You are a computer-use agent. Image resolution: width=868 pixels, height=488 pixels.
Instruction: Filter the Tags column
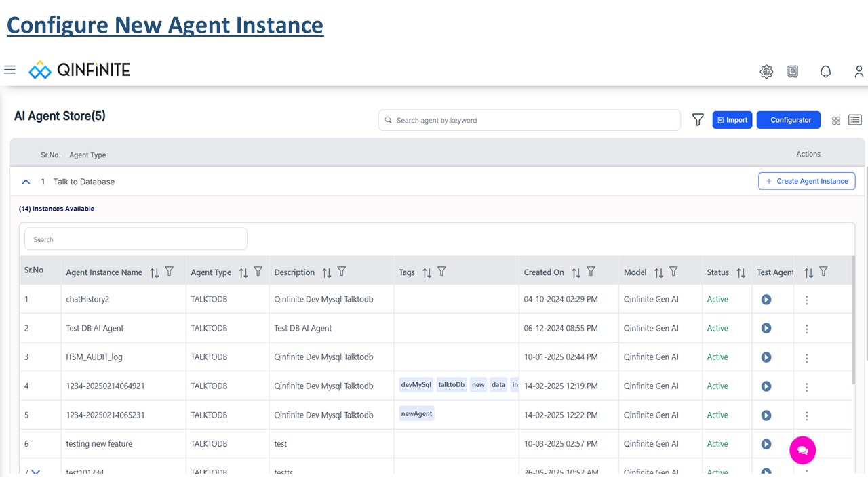(x=441, y=272)
